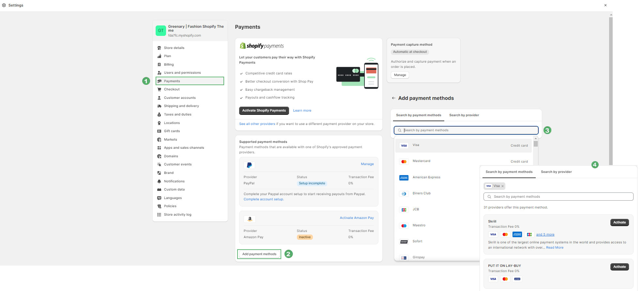Click the Domains globe icon

pyautogui.click(x=159, y=156)
